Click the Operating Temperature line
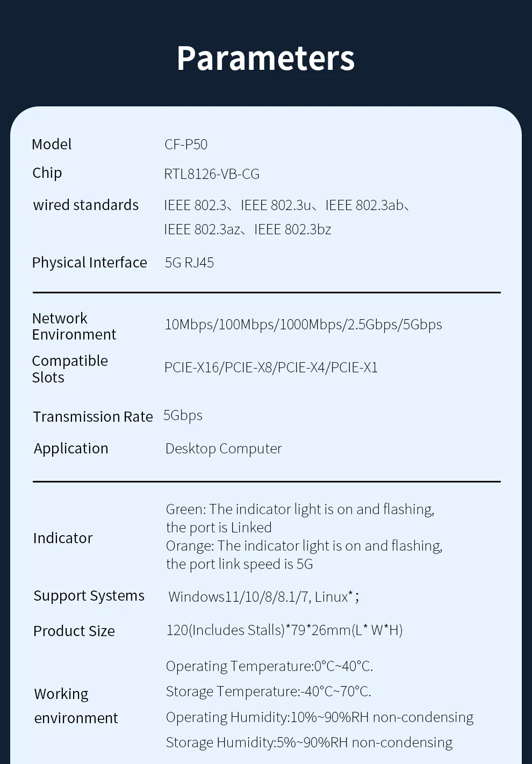The image size is (532, 764). pyautogui.click(x=269, y=666)
